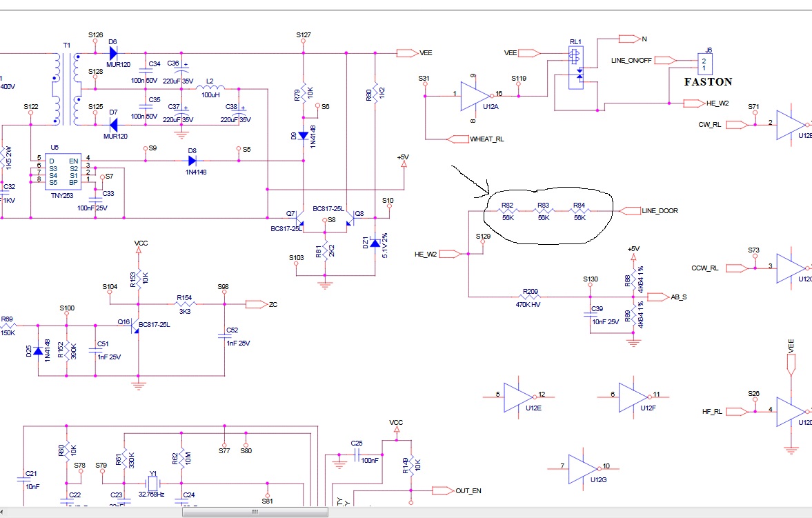Click the LINE_DOOR net port
The width and height of the screenshot is (812, 518).
(x=630, y=211)
